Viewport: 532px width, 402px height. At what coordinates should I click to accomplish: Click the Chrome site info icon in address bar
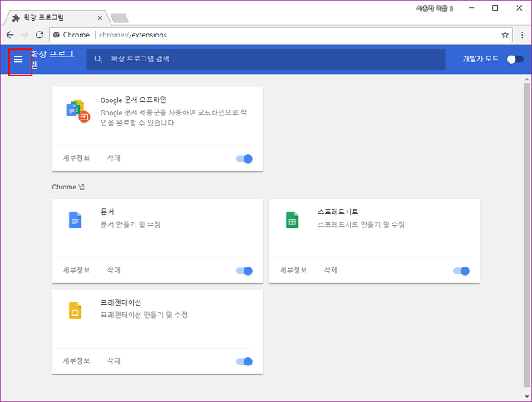[x=57, y=35]
